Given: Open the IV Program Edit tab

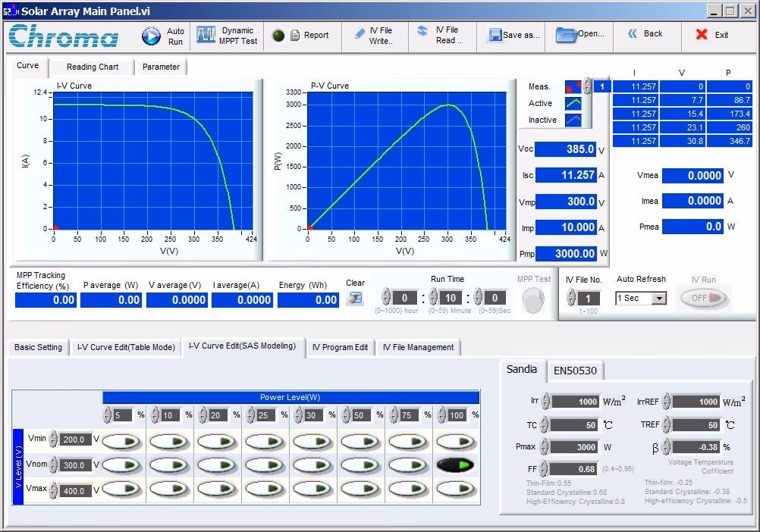Looking at the screenshot, I should pyautogui.click(x=340, y=347).
